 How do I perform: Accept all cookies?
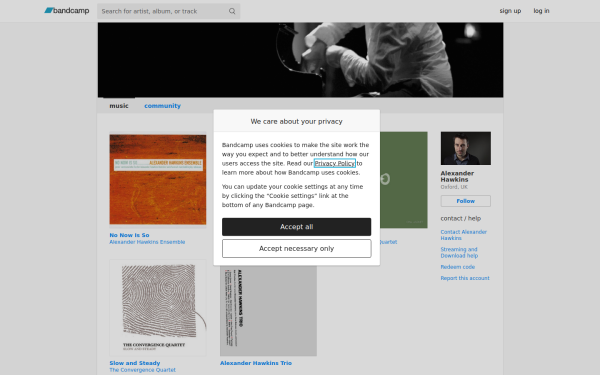point(297,227)
